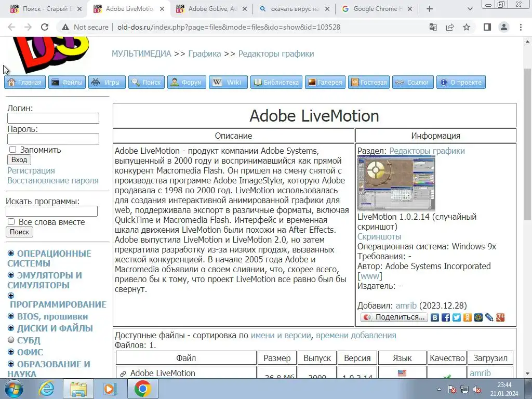Image resolution: width=532 pixels, height=399 pixels.
Task: Check the Запомнить checkbox
Action: pyautogui.click(x=12, y=150)
